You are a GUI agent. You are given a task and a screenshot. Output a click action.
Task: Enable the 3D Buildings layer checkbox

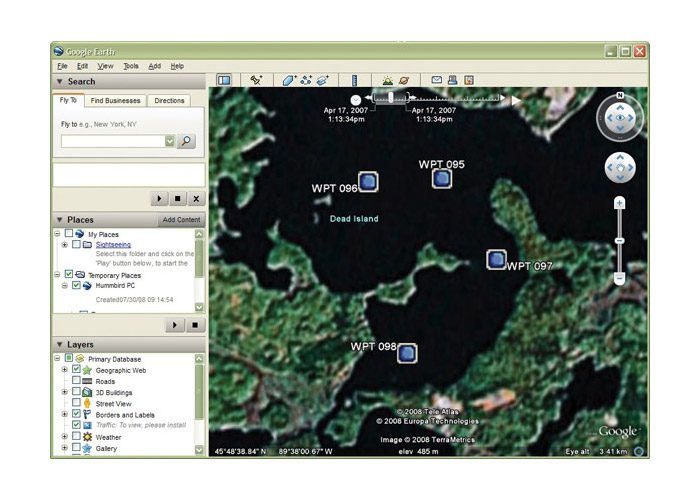(76, 392)
